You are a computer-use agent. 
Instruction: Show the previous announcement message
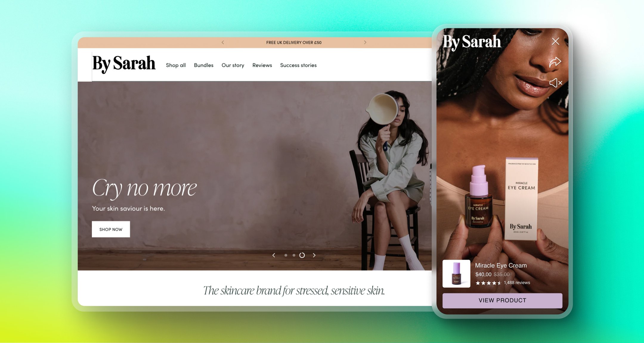(223, 42)
